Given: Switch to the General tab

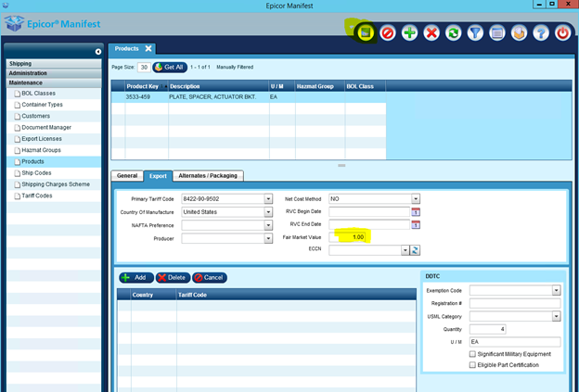Looking at the screenshot, I should coord(127,175).
